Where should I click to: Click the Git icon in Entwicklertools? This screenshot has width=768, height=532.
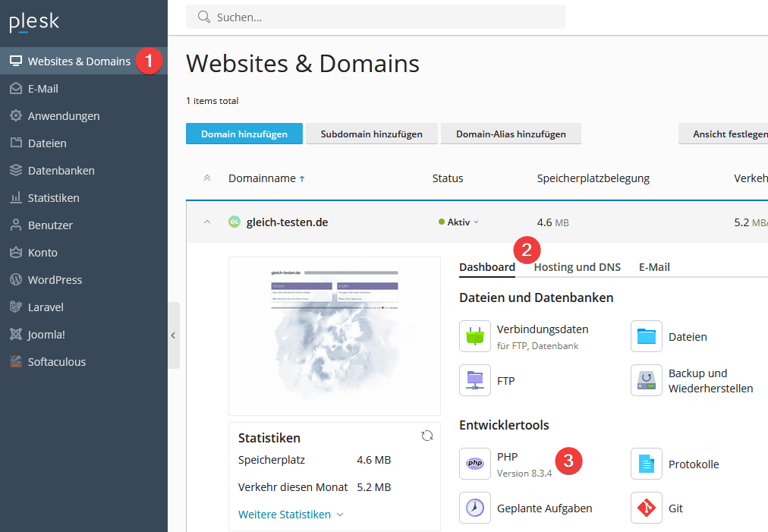(x=647, y=508)
